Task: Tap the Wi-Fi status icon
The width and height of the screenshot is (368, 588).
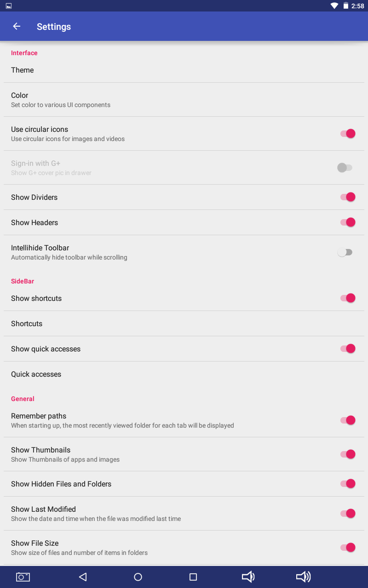Action: click(x=334, y=6)
